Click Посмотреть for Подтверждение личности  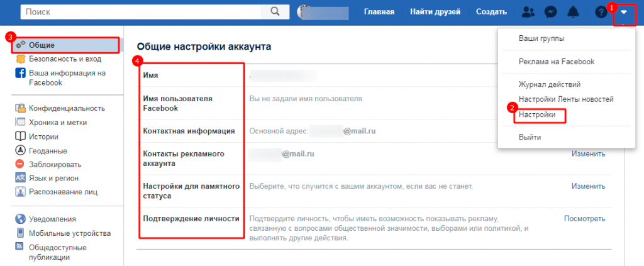point(584,219)
